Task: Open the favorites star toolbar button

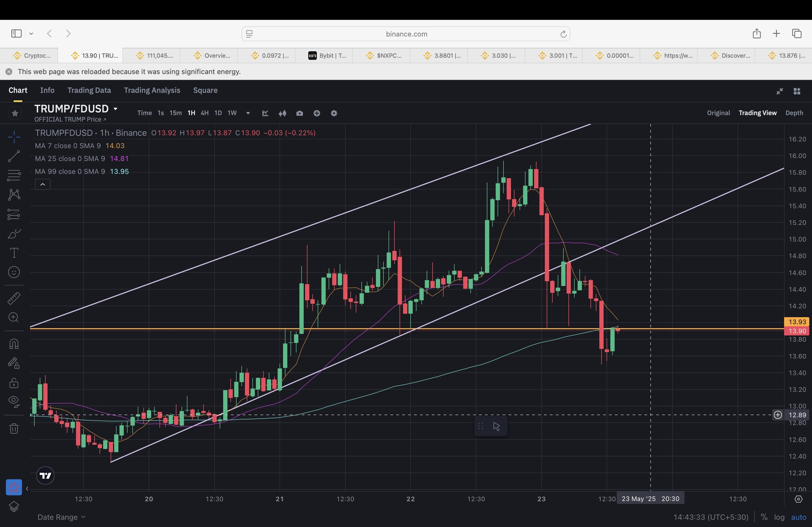Action: tap(14, 487)
